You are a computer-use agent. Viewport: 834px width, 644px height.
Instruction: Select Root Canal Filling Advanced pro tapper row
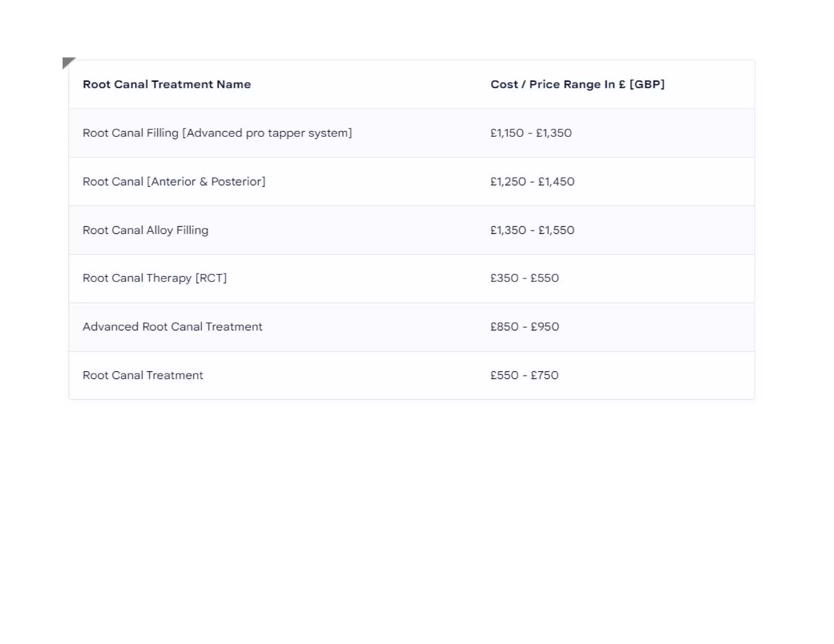coord(217,133)
